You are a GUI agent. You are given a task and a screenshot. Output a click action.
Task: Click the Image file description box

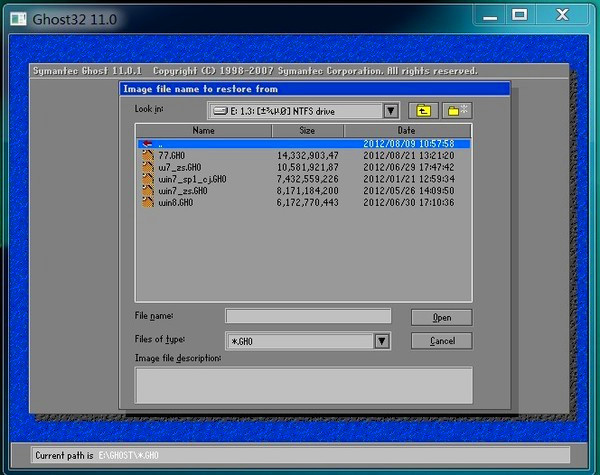[304, 385]
